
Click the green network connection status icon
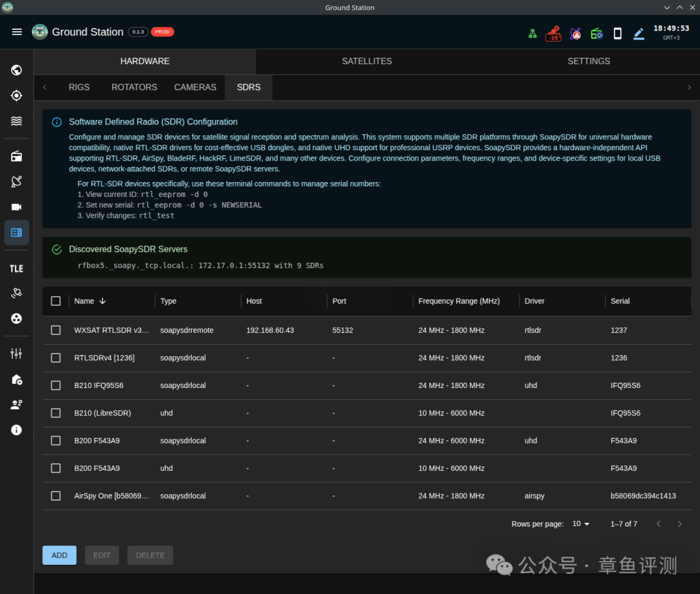[533, 34]
